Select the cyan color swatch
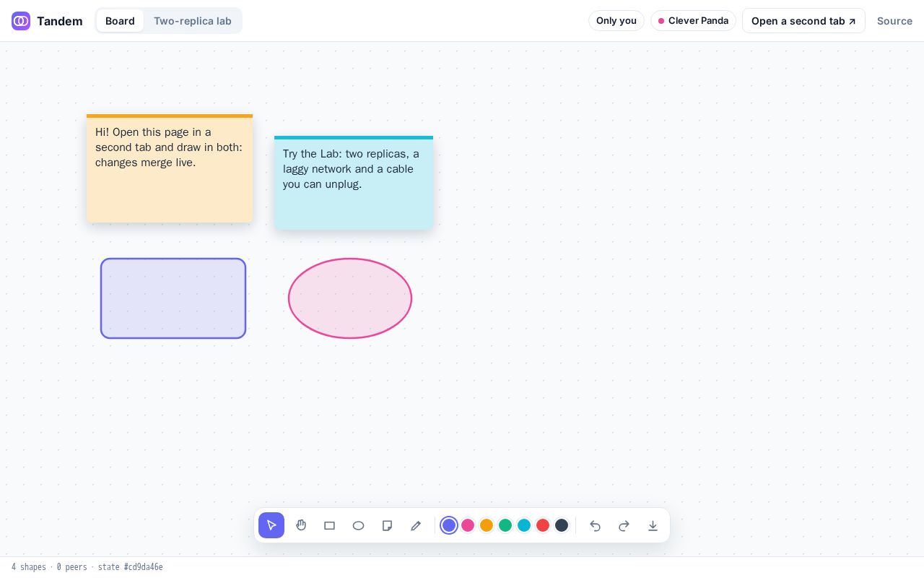Viewport: 924px width, 578px height. (524, 525)
